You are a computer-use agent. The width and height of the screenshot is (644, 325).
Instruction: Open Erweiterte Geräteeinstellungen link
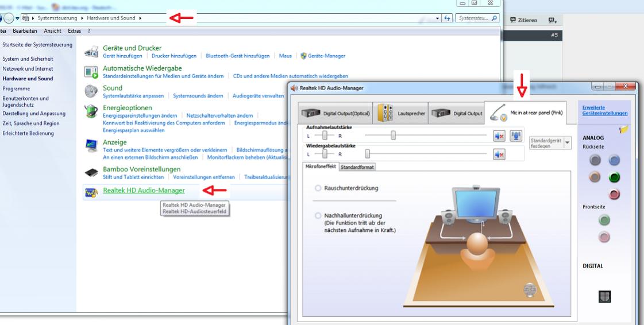pyautogui.click(x=604, y=110)
